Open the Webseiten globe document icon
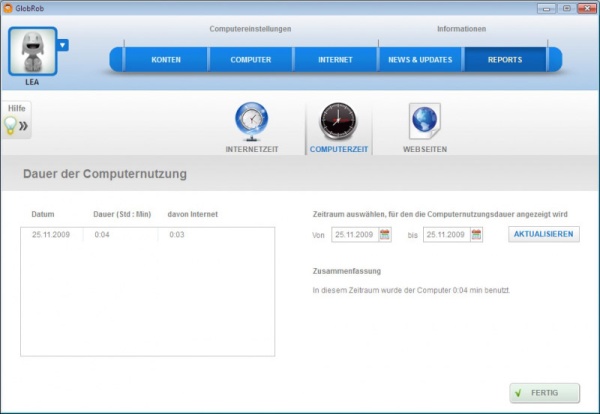 point(425,121)
